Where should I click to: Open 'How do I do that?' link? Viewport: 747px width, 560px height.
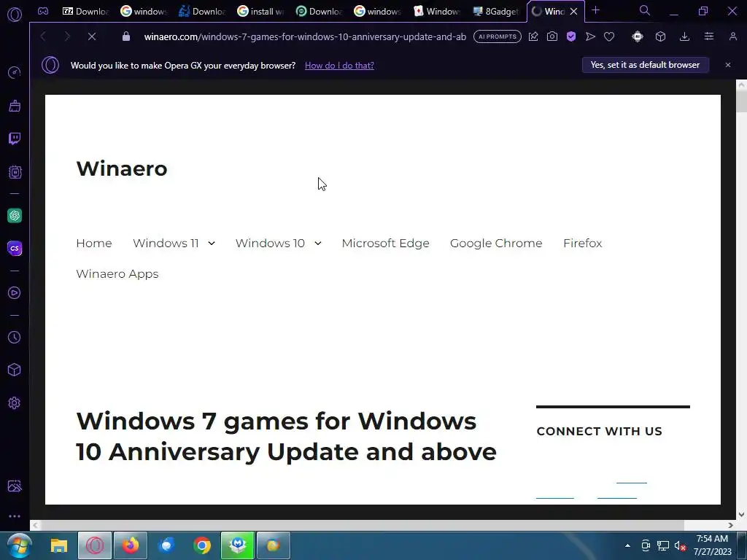pyautogui.click(x=339, y=65)
